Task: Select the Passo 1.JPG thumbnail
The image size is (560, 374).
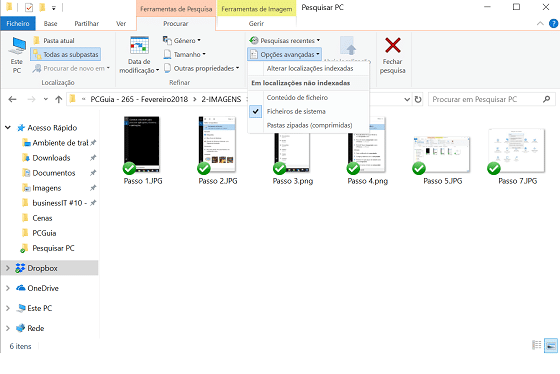Action: [x=142, y=144]
